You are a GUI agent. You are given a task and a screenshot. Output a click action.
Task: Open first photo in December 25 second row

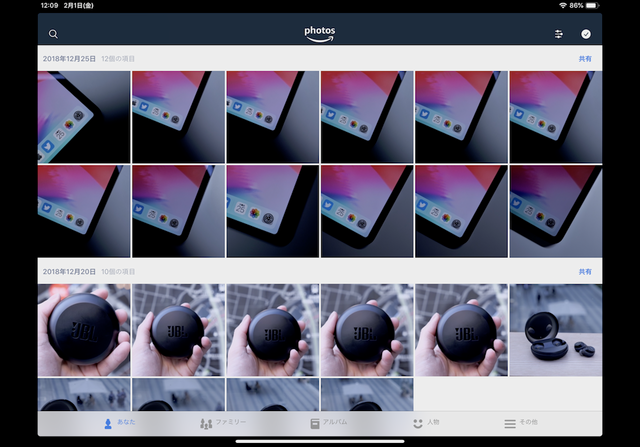click(84, 211)
